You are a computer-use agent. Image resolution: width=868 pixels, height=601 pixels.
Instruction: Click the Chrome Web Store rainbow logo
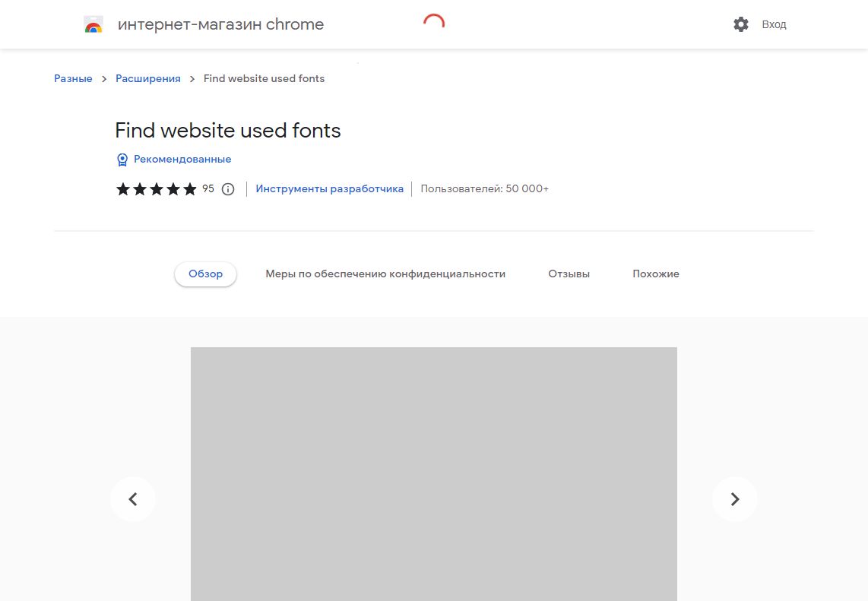(93, 24)
